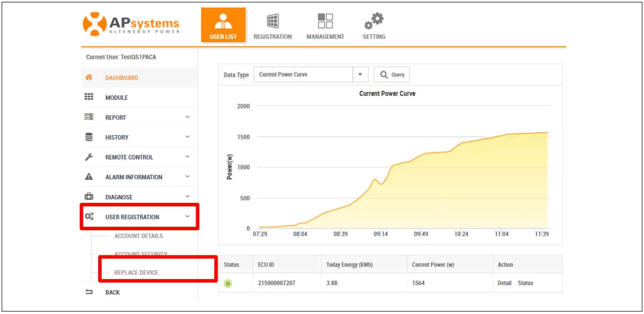Open Account Details submenu item

tap(139, 236)
